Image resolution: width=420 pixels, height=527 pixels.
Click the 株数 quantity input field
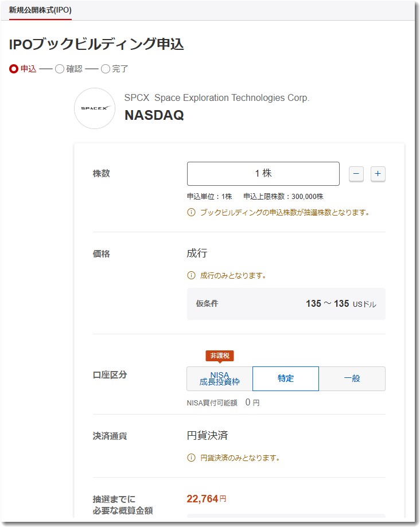coord(263,173)
